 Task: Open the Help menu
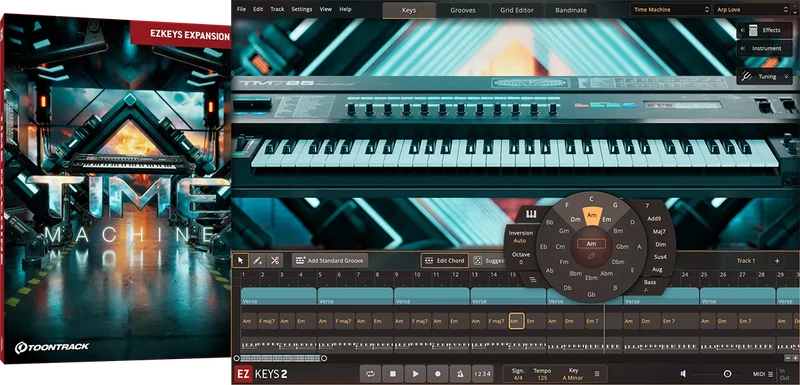click(345, 9)
